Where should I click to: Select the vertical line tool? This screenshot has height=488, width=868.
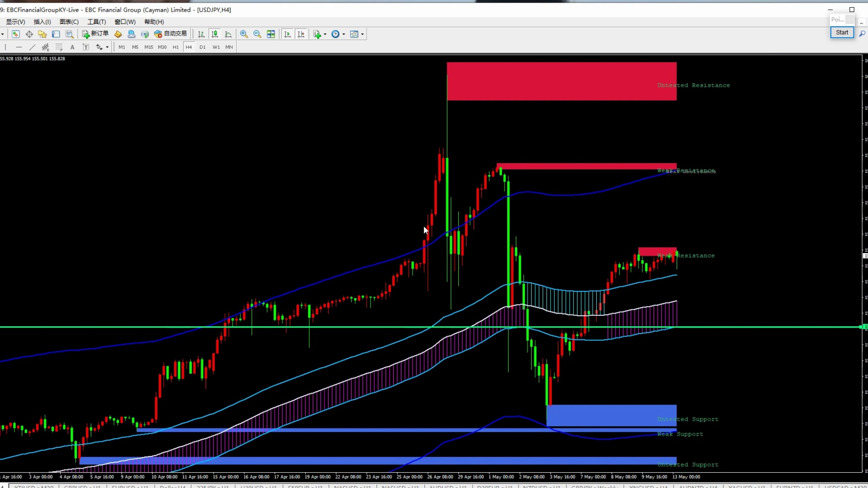click(x=5, y=47)
